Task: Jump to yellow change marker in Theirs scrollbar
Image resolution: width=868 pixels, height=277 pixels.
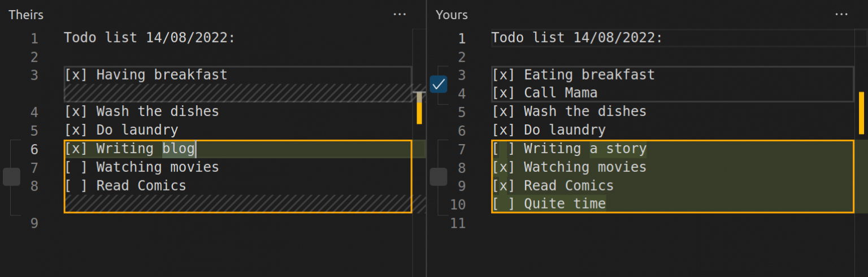Action: [419, 109]
